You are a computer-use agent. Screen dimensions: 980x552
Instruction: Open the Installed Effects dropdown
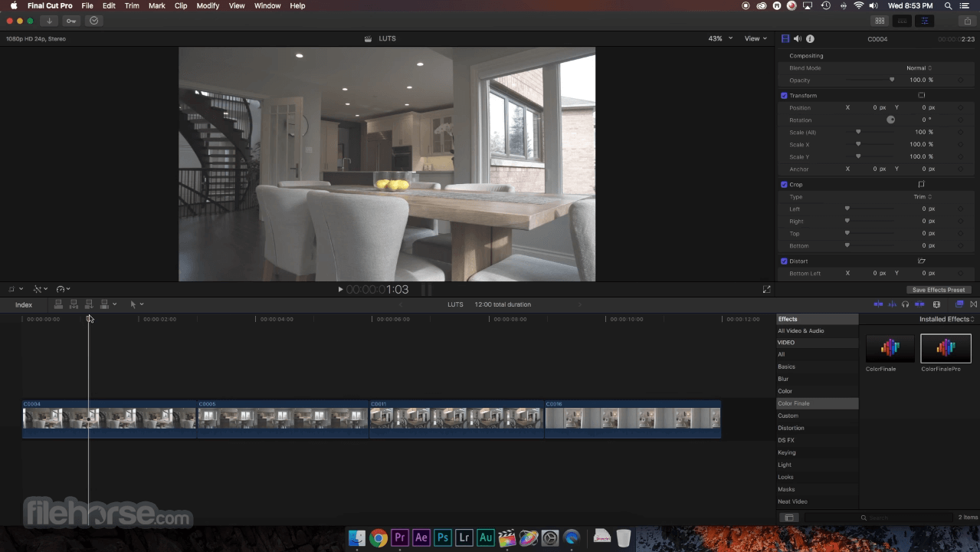[946, 319]
